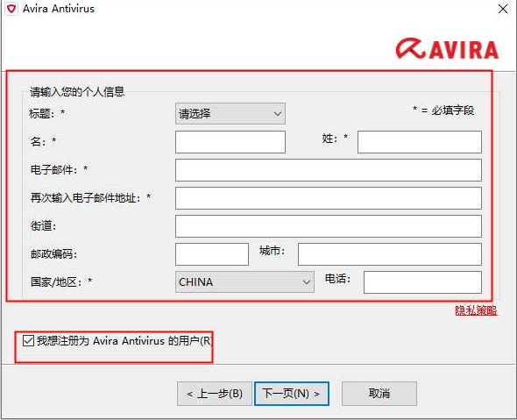Image resolution: width=517 pixels, height=420 pixels.
Task: Focus the 姓 last name field
Action: [x=420, y=142]
